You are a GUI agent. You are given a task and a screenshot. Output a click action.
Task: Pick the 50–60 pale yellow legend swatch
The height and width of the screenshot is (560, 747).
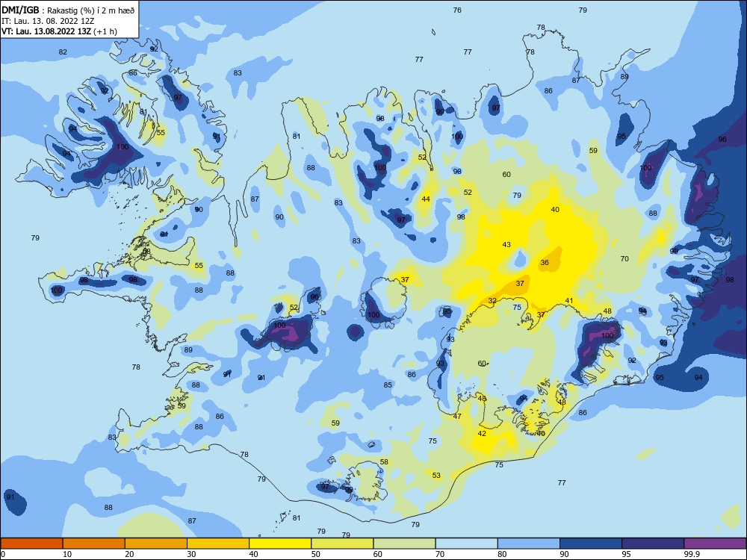point(342,544)
